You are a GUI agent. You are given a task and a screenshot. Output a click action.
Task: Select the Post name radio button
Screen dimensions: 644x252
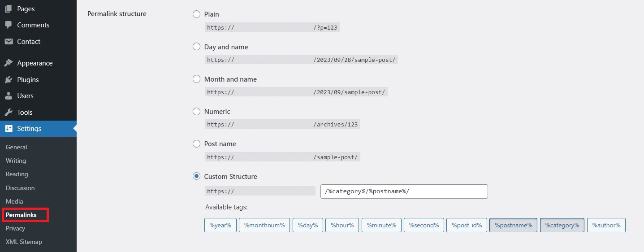pos(196,144)
